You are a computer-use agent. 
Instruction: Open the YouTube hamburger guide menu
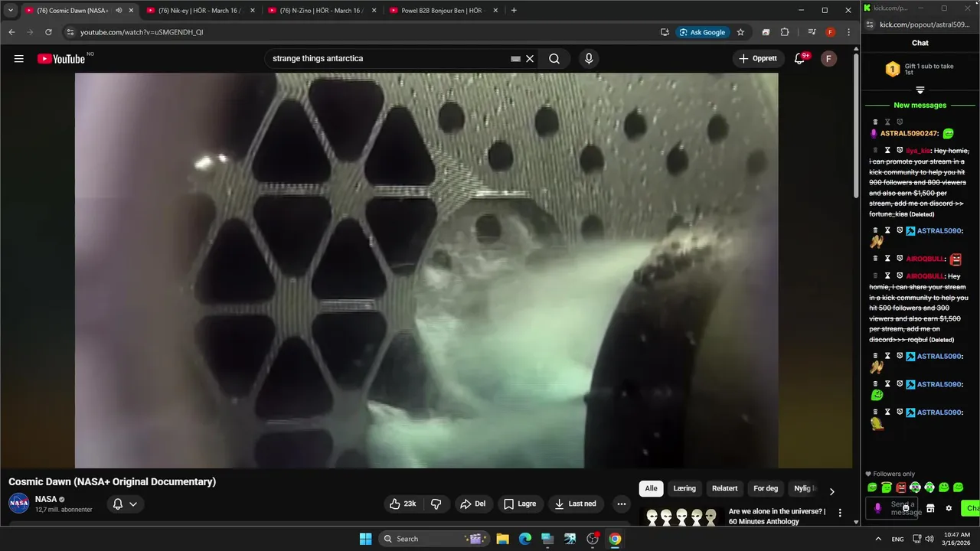(18, 59)
